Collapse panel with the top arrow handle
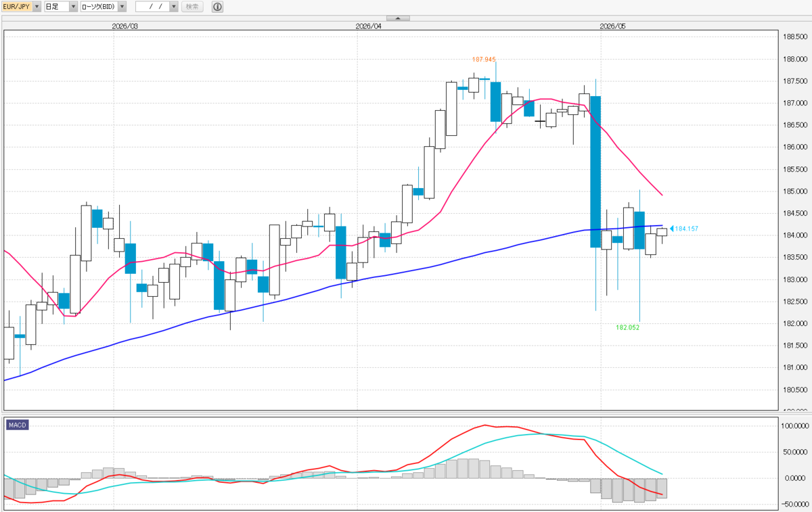Screen dimensions: 812x512 coord(398,18)
